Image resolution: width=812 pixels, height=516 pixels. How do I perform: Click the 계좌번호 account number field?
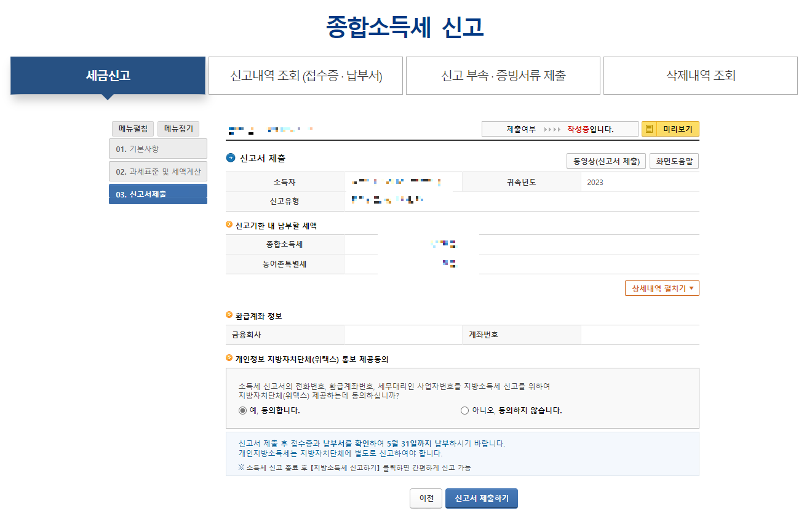pyautogui.click(x=640, y=335)
